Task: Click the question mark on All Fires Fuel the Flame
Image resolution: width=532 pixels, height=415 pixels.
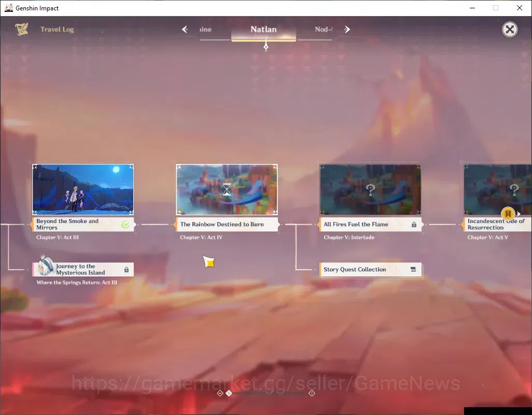Action: (371, 189)
